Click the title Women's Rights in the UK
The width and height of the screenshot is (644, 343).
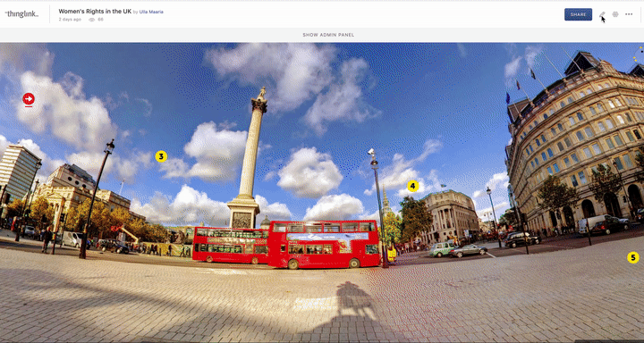pos(95,12)
